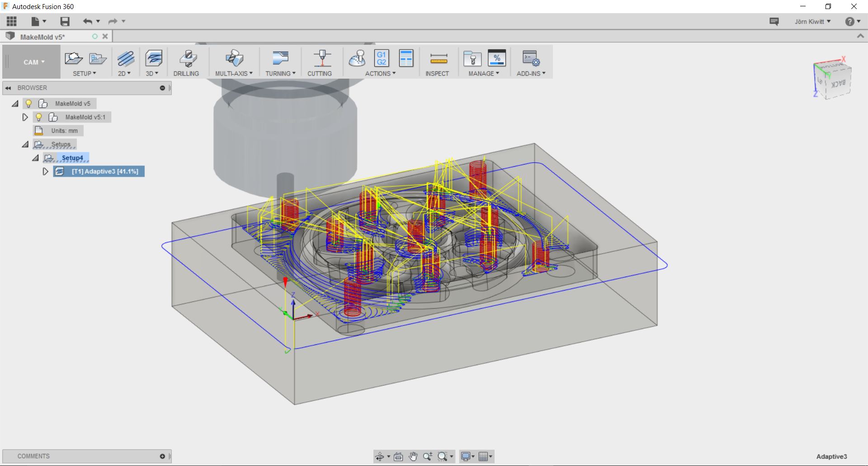This screenshot has height=466, width=868.
Task: Choose the Drilling tool icon
Action: coord(188,58)
